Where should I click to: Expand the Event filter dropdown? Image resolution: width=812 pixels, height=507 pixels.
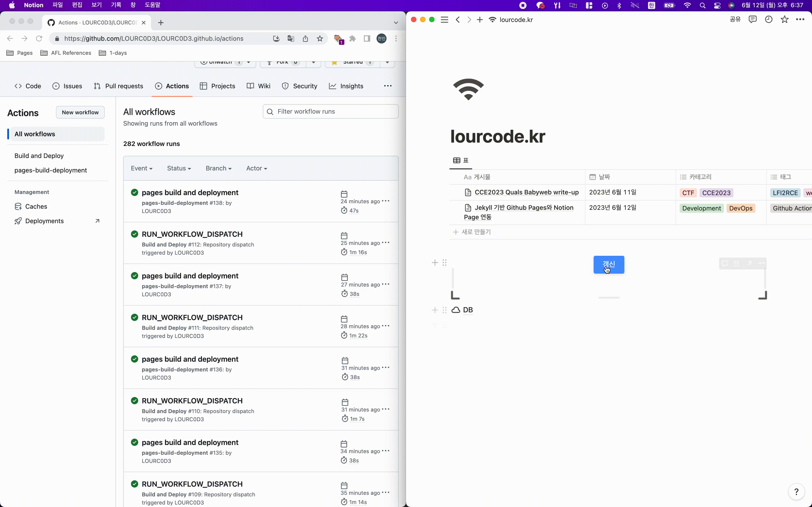[x=142, y=168]
